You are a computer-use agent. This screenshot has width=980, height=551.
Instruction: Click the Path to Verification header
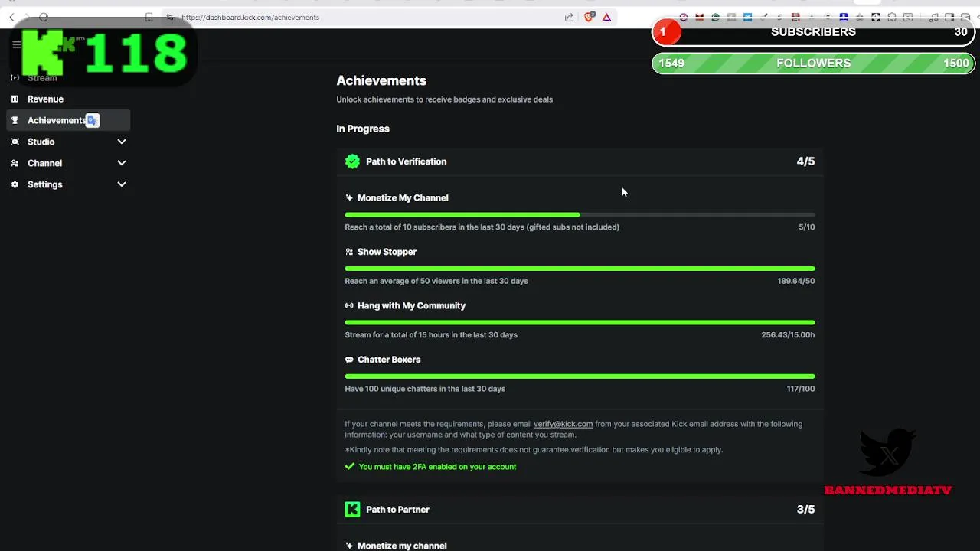point(406,161)
